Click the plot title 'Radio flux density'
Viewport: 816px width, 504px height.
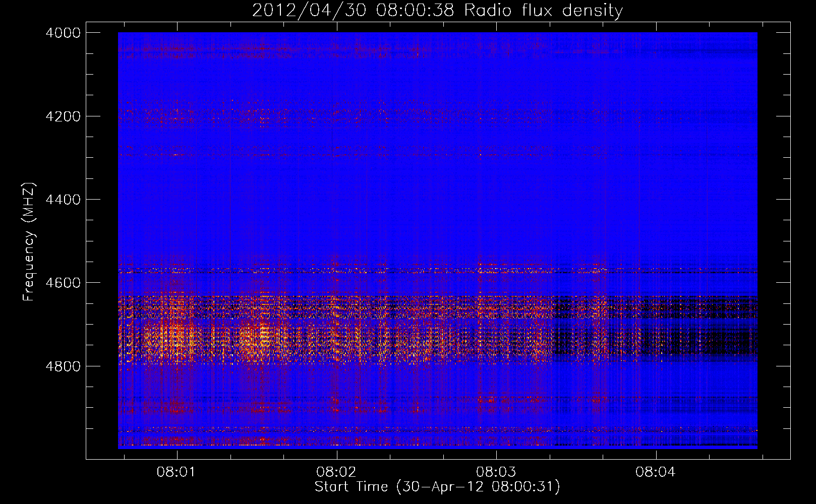(543, 11)
